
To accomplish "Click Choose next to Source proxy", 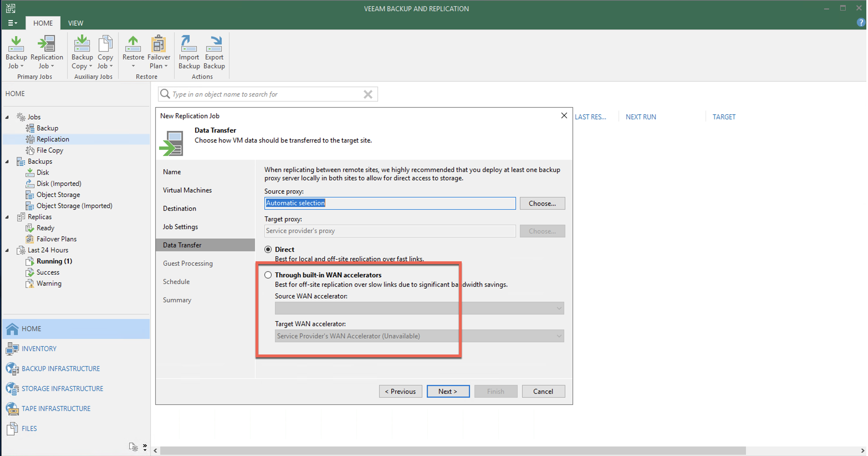I will [542, 203].
